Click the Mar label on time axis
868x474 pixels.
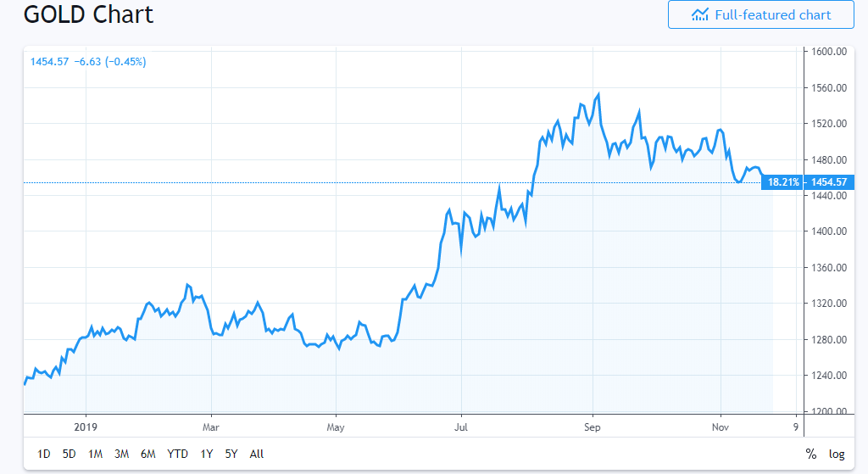[211, 427]
